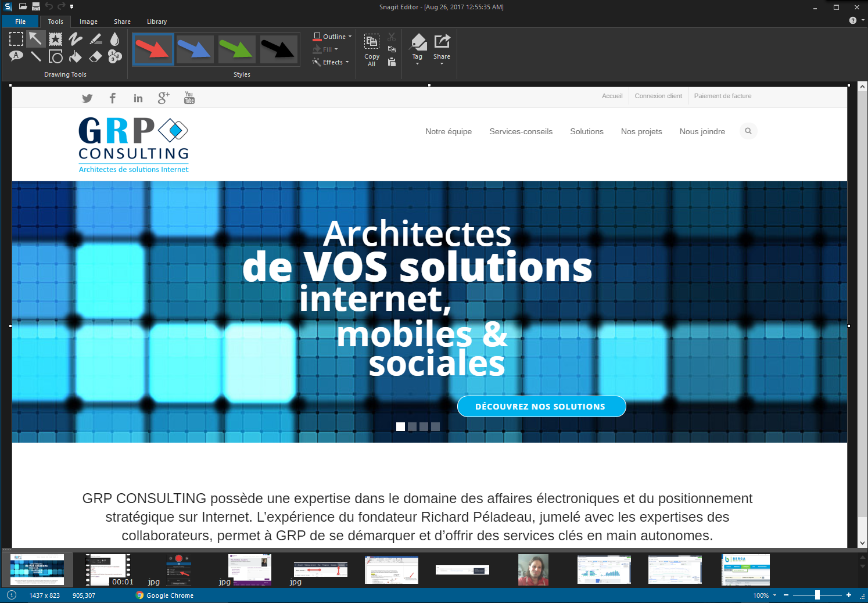Select the Line tool
The image size is (868, 603).
(x=35, y=56)
